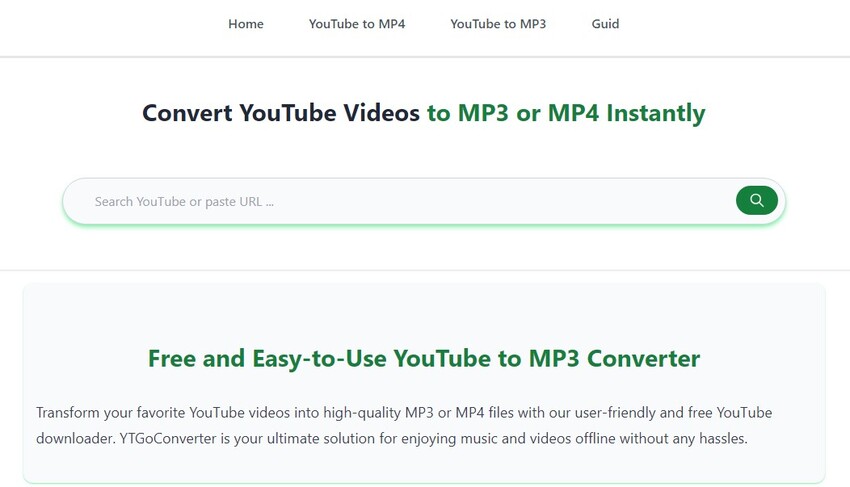Screen dimensions: 850x487
Task: Click the paragraph starting 'Transform your favorite YouTube videos'
Action: click(x=404, y=425)
